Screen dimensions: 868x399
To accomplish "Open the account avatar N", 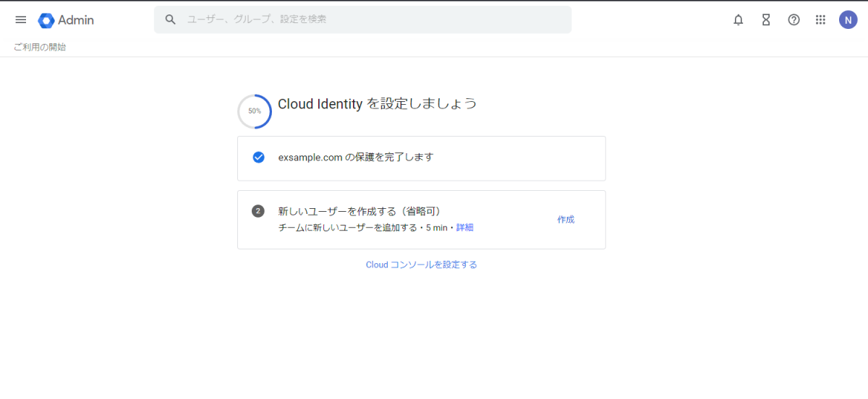I will (x=848, y=20).
